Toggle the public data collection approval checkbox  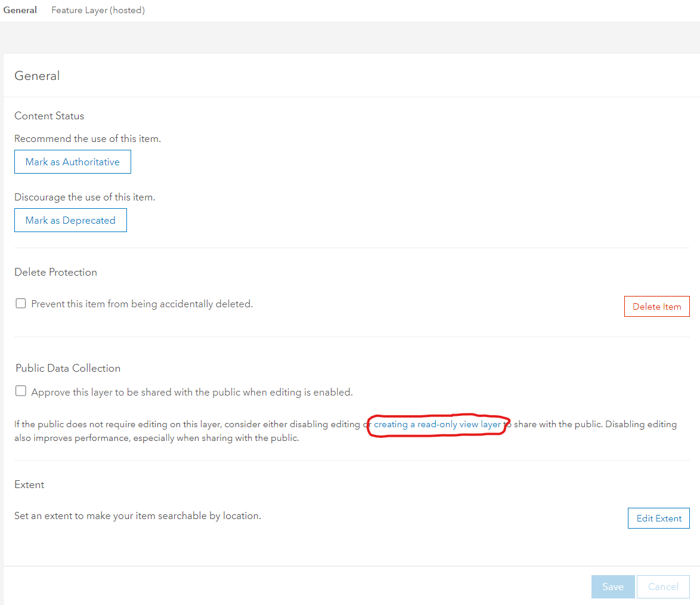pyautogui.click(x=20, y=391)
